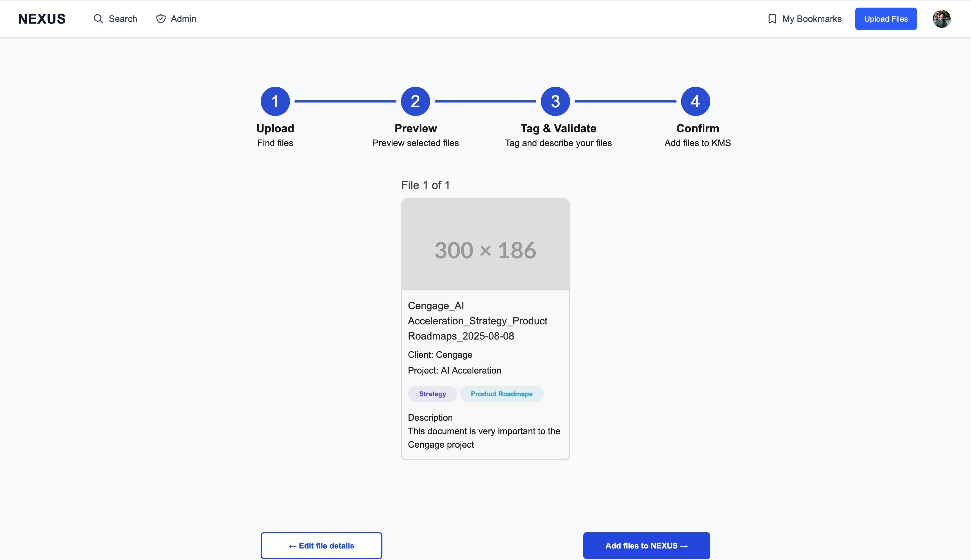The height and width of the screenshot is (560, 971).
Task: Click the Cengage_AI Acceleration file name
Action: 477,321
